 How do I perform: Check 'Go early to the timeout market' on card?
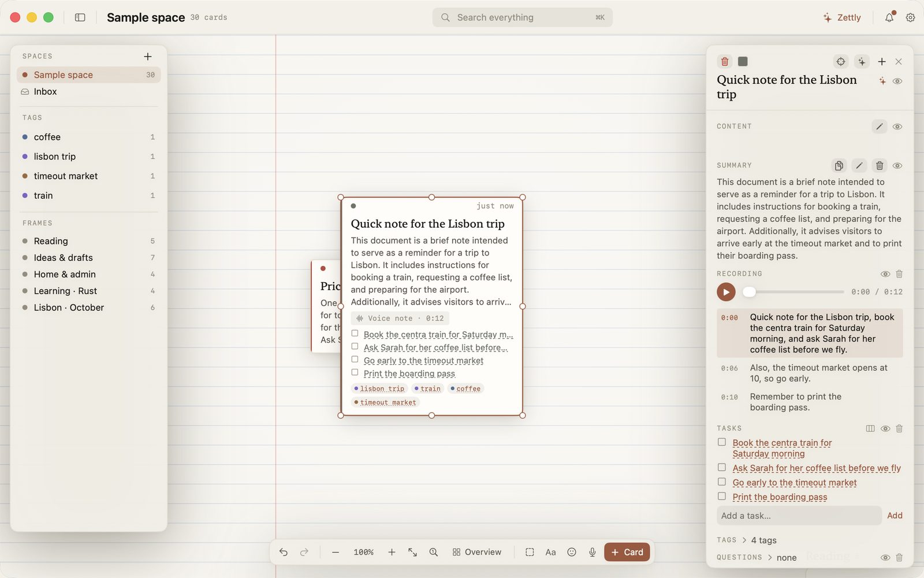click(x=355, y=360)
